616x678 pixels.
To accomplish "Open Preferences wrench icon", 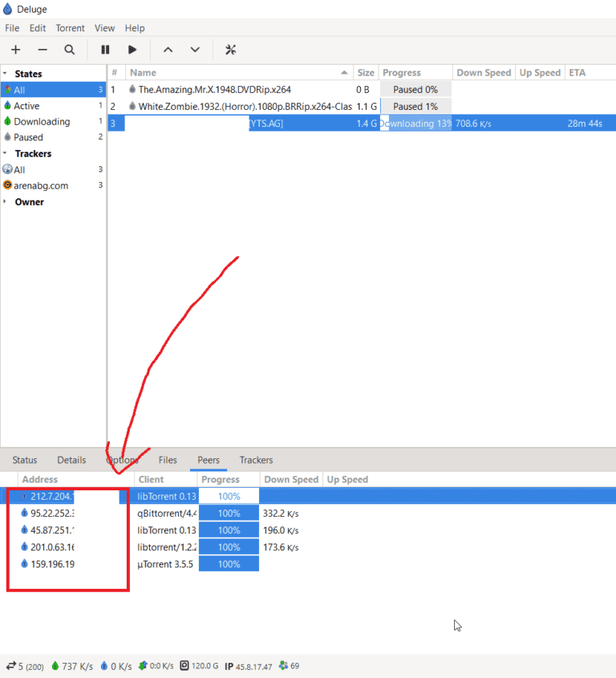I will pos(231,50).
